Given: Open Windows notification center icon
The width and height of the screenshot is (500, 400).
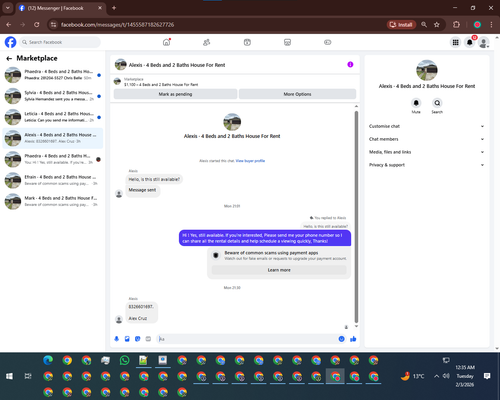Looking at the screenshot, I should 487,376.
